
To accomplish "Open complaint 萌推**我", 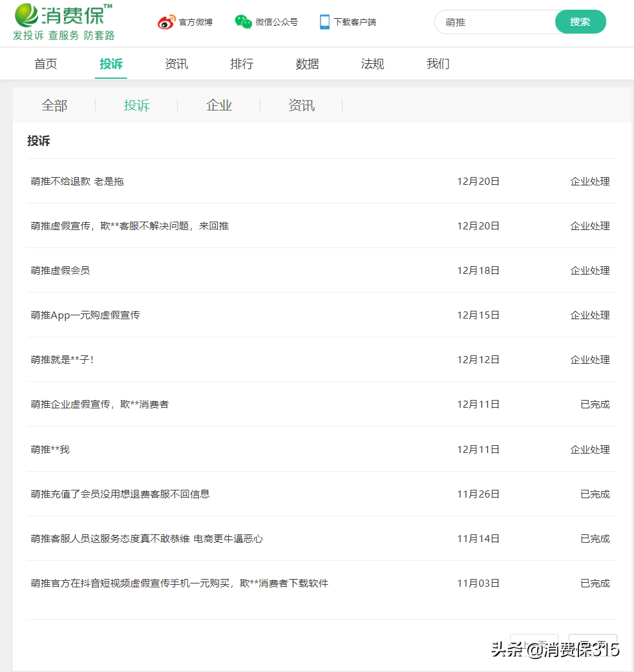I will tap(50, 450).
